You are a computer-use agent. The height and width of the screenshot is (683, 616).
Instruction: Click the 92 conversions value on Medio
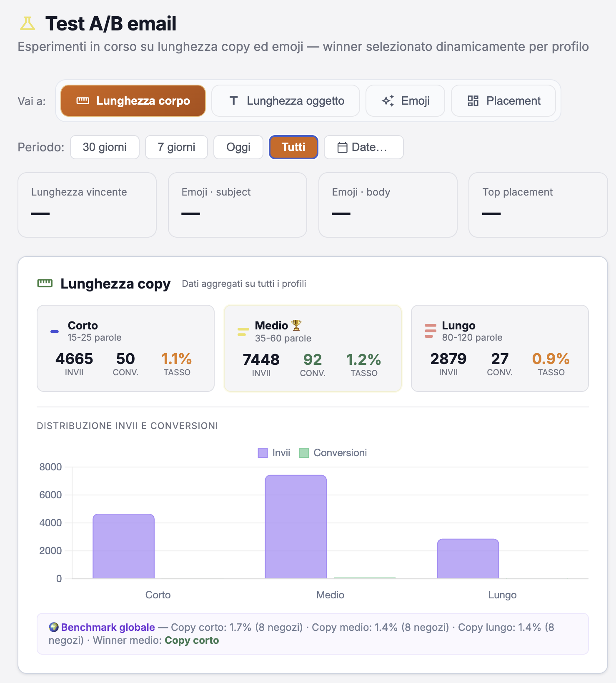click(313, 359)
